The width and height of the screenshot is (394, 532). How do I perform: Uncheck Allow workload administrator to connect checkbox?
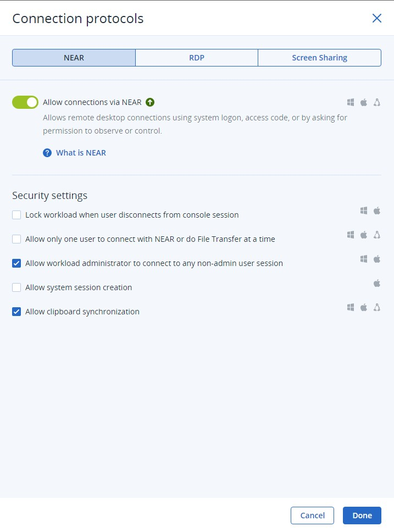tap(16, 263)
